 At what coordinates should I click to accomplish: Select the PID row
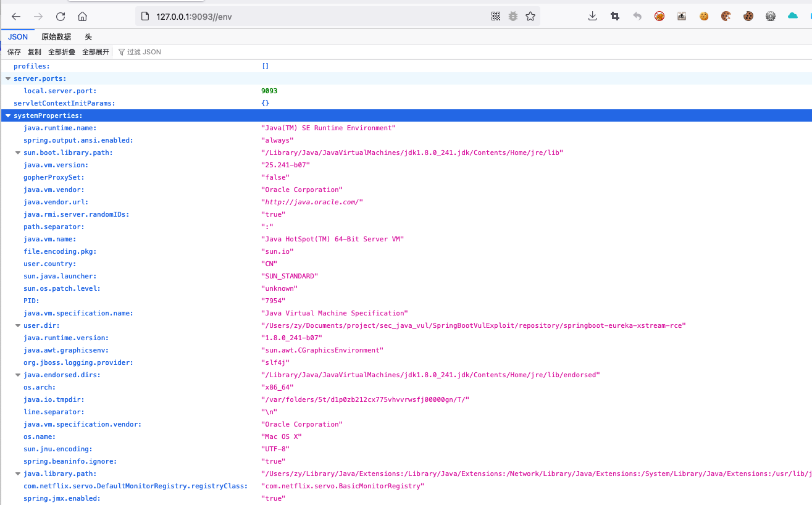coord(406,301)
